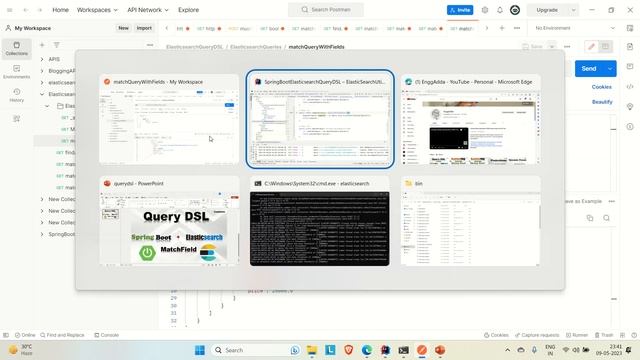Open the notifications bell
The height and width of the screenshot is (360, 640).
500,10
